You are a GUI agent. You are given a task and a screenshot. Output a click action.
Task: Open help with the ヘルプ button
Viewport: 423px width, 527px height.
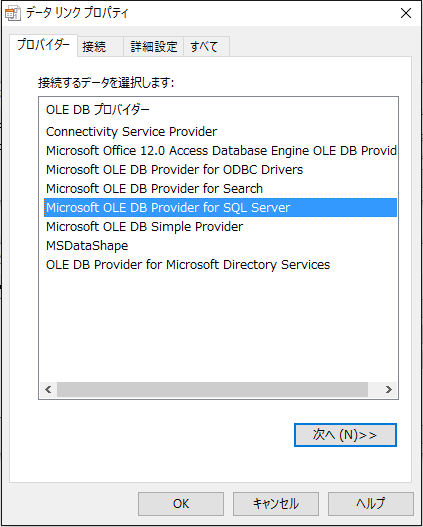coord(371,503)
